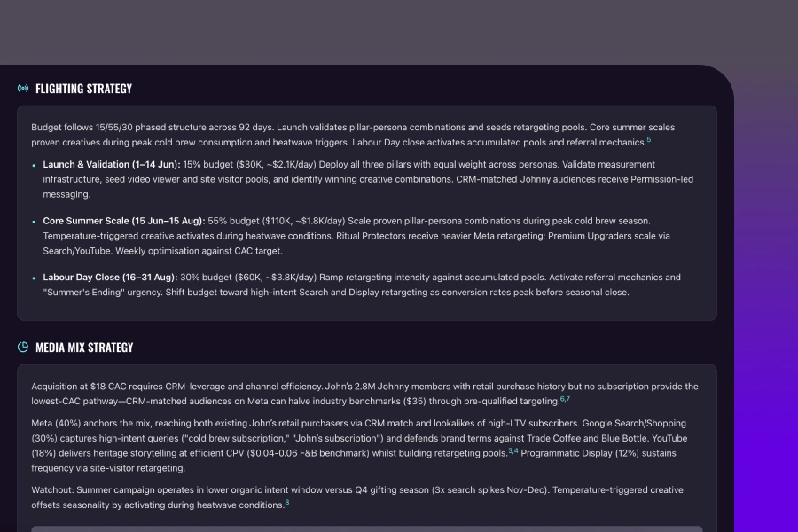Select the Labour Day Close bullet title
Screen dimensions: 798x532
(x=110, y=278)
